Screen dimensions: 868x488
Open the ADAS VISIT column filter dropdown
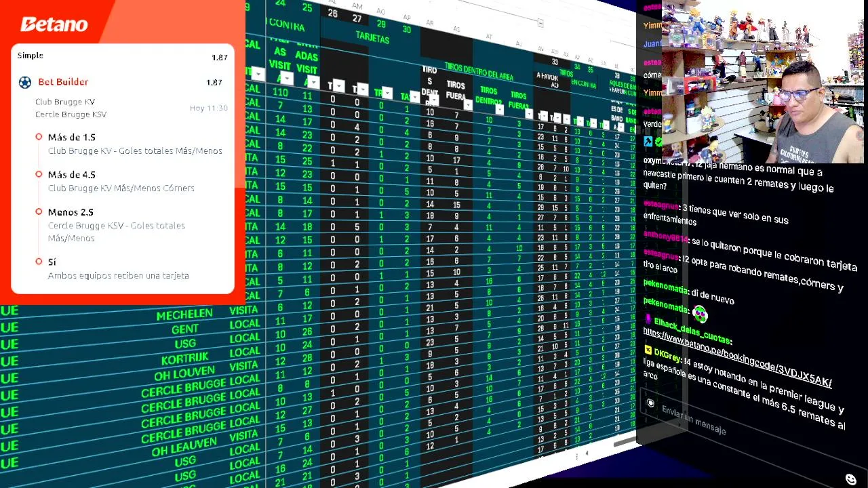(x=312, y=82)
